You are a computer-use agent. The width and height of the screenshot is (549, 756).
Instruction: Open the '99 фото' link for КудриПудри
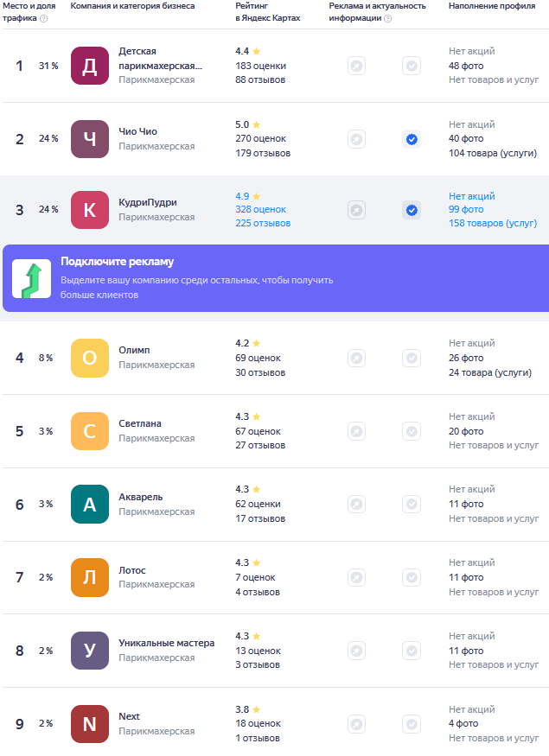pyautogui.click(x=466, y=209)
